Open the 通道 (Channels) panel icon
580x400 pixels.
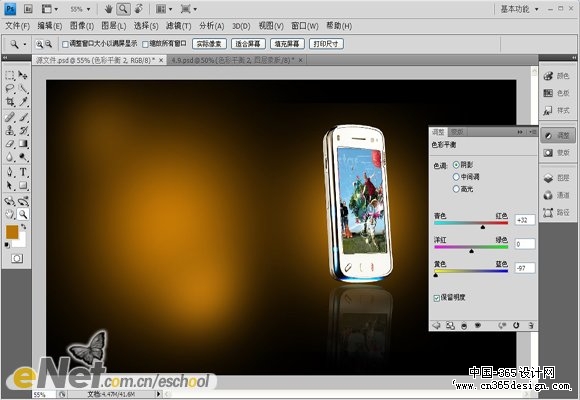tap(557, 195)
